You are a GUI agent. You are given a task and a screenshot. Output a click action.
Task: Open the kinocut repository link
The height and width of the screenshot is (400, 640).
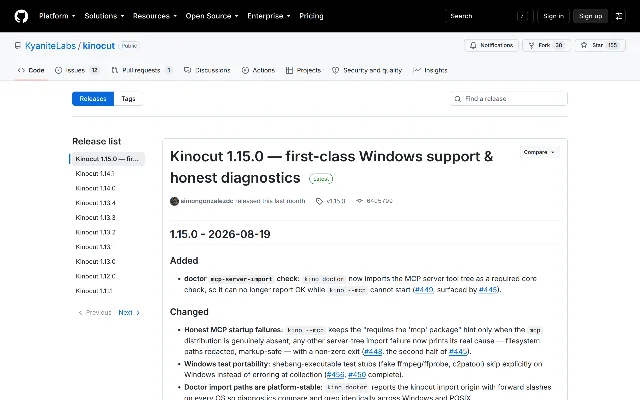(x=99, y=46)
